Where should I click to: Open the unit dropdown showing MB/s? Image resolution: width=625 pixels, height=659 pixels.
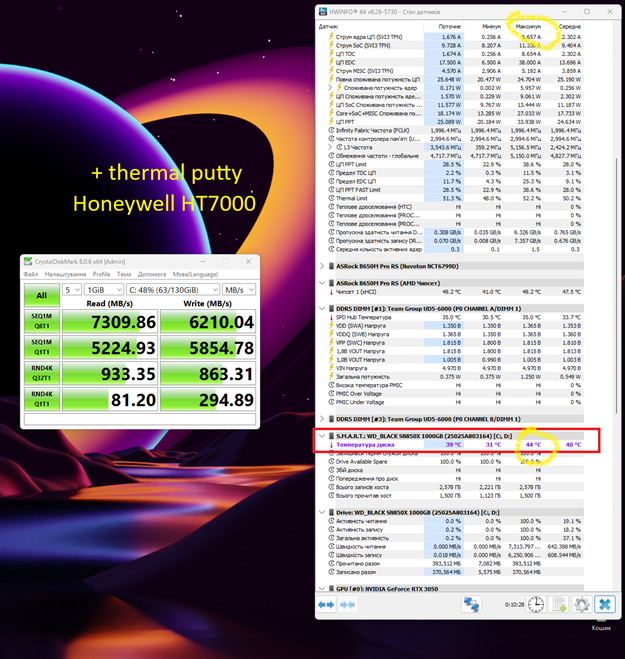239,290
